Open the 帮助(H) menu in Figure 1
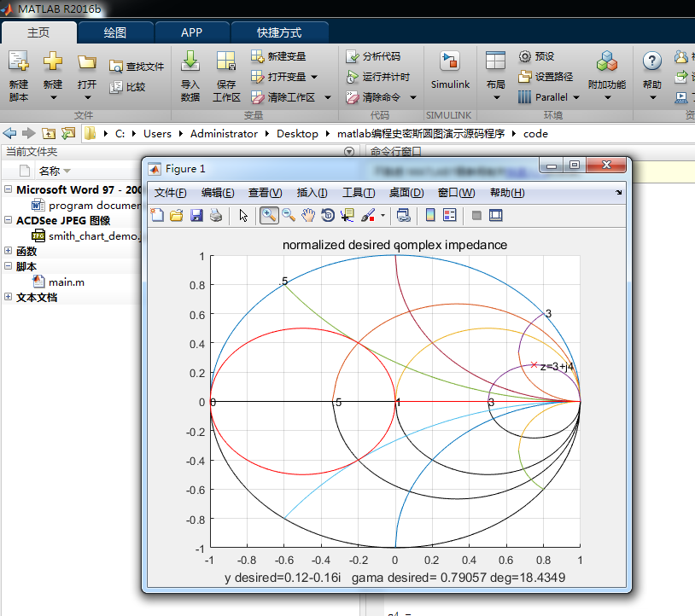 click(x=507, y=193)
